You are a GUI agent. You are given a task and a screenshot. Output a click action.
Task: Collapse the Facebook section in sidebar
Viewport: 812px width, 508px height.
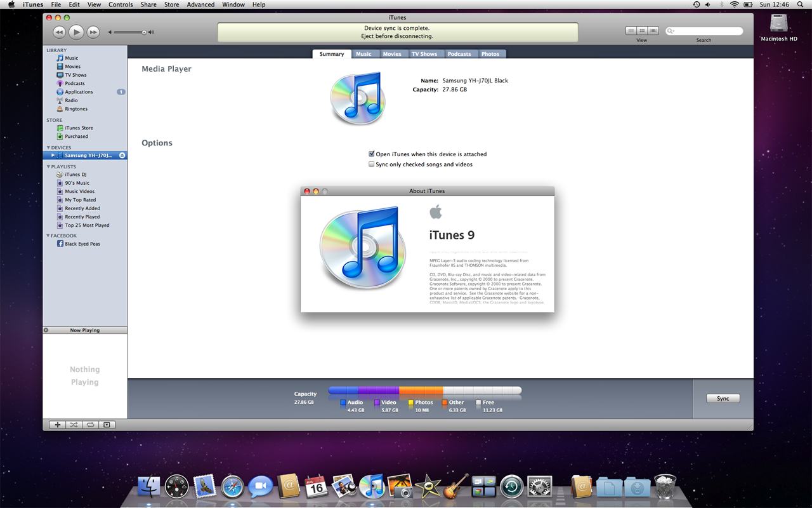pos(48,236)
